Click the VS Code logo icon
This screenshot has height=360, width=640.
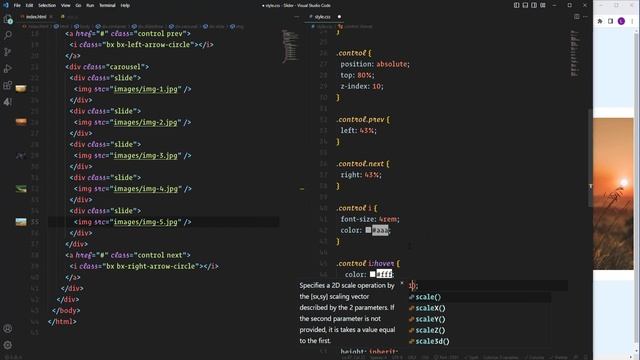point(6,5)
